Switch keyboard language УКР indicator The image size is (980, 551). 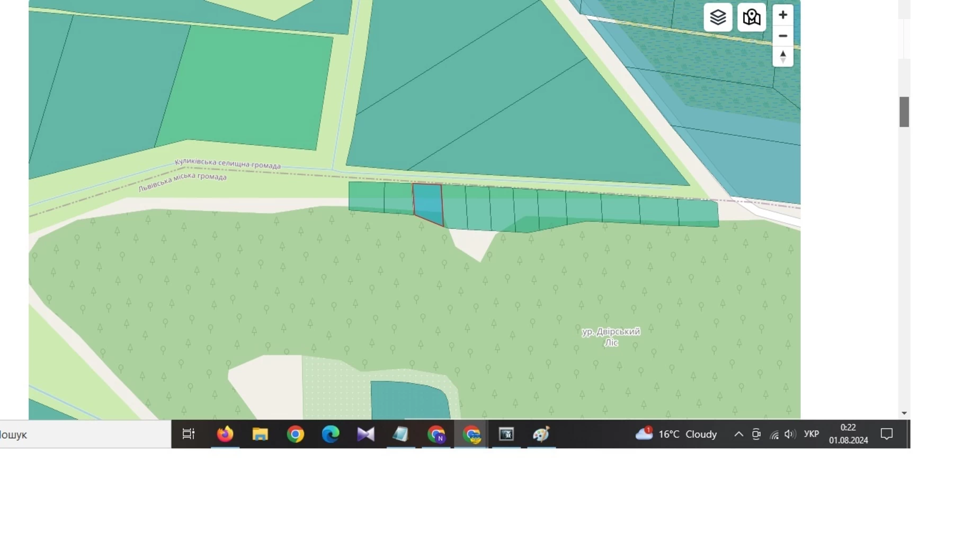click(811, 434)
